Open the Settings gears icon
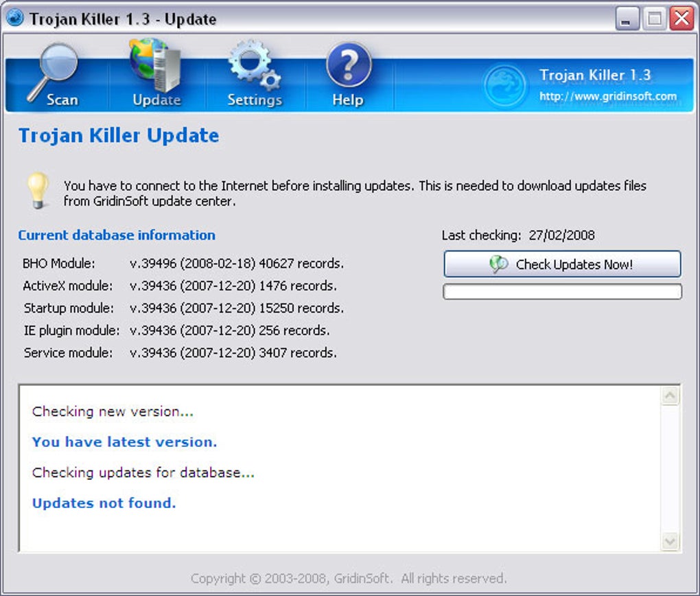 pos(255,66)
